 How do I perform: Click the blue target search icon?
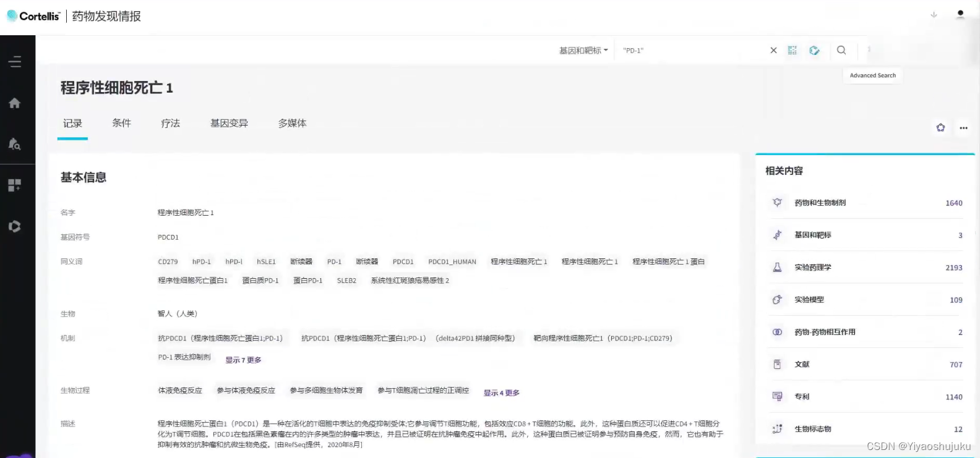click(x=814, y=51)
